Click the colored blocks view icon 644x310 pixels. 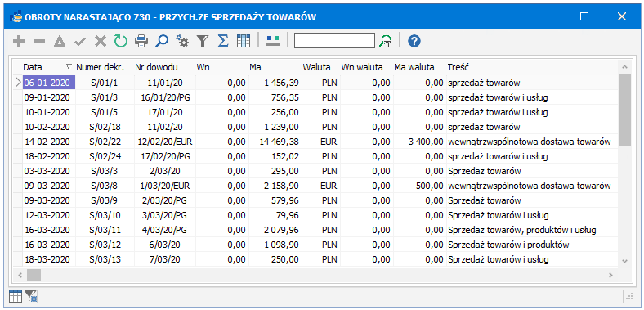click(x=273, y=41)
